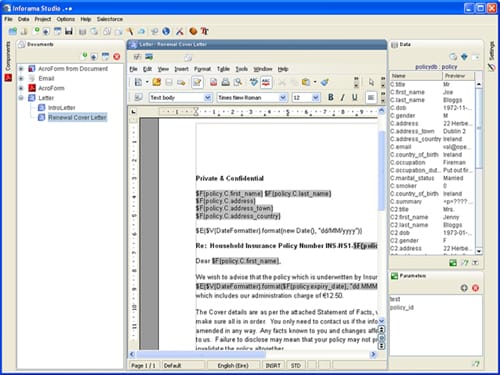Select Renewal Cover Letter in tree
This screenshot has width=500, height=375.
77,117
